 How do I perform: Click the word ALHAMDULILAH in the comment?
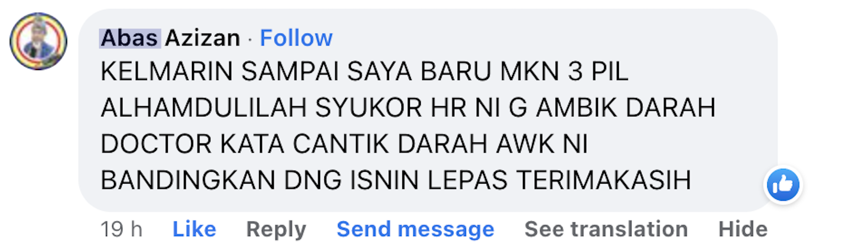(204, 107)
